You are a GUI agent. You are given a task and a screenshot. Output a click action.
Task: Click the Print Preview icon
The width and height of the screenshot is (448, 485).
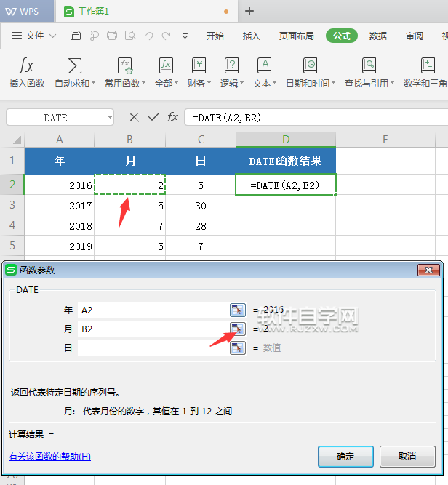click(130, 36)
